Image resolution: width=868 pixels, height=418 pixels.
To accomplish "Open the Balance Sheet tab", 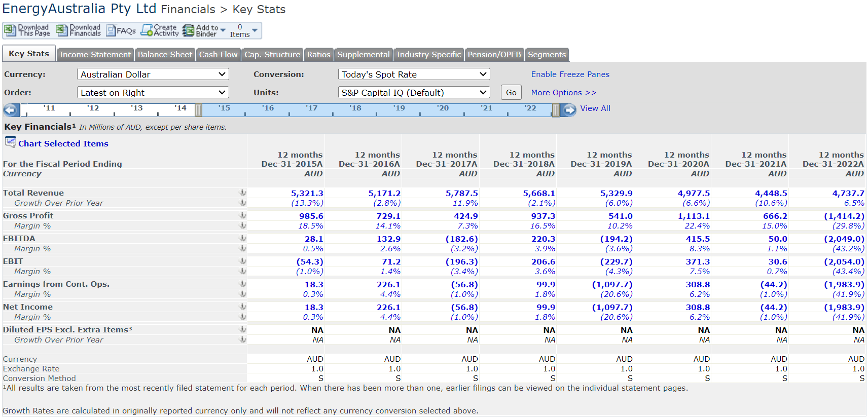I will (x=165, y=55).
